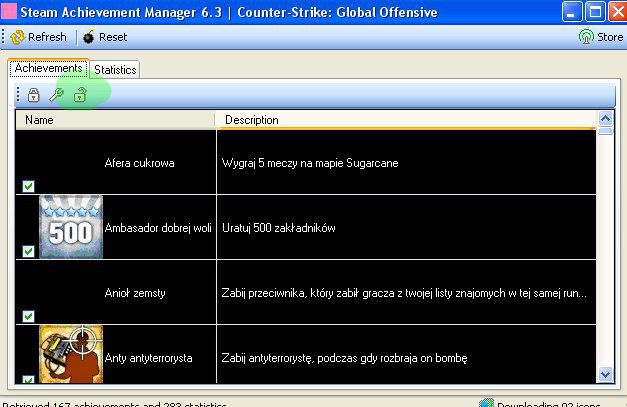Switch to the Statistics tab
Image resolution: width=627 pixels, height=407 pixels.
[x=115, y=70]
